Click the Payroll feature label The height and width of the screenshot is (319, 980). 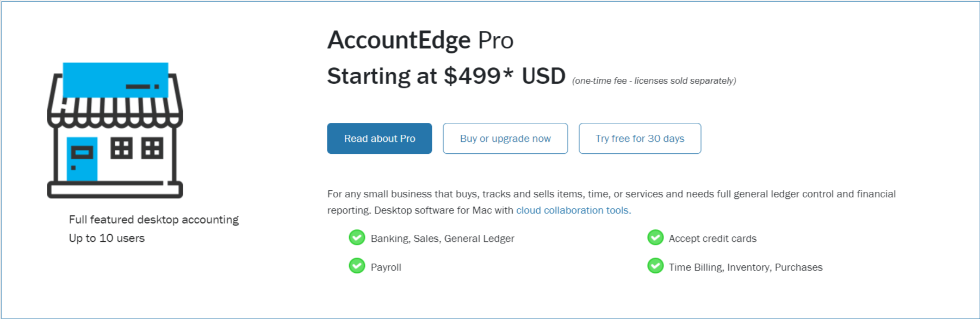click(x=386, y=266)
